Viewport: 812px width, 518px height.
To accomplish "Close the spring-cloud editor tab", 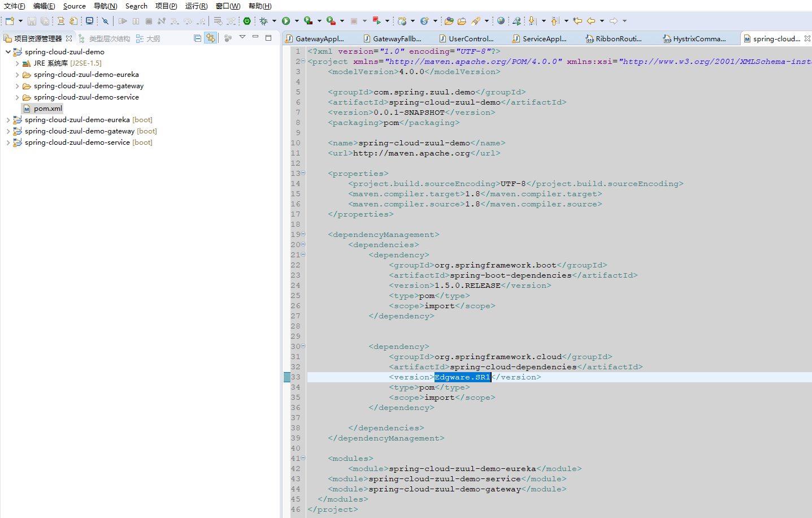I will point(807,38).
